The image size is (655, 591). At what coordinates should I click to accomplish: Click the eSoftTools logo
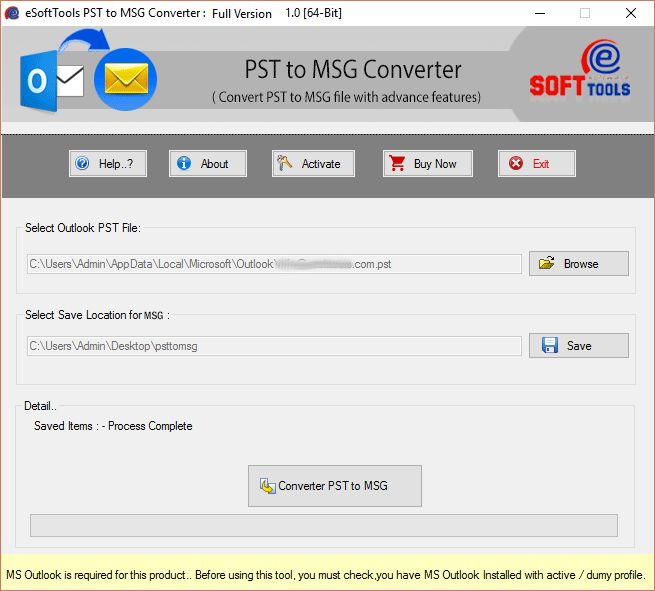click(580, 68)
